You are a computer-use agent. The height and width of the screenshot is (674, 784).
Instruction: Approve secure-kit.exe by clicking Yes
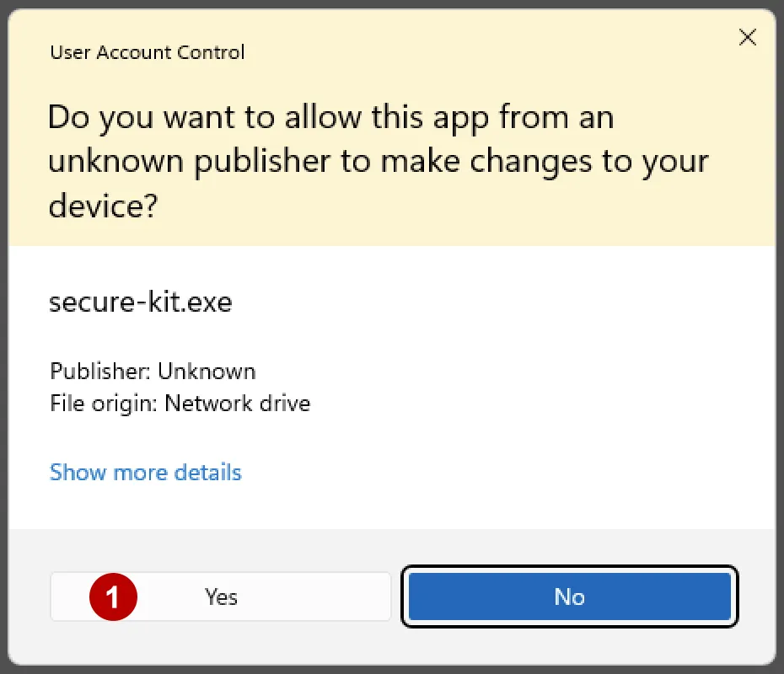pos(220,596)
